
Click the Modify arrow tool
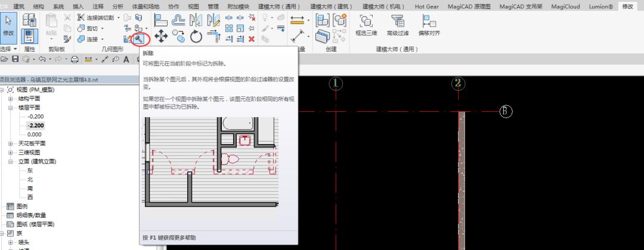(8, 29)
